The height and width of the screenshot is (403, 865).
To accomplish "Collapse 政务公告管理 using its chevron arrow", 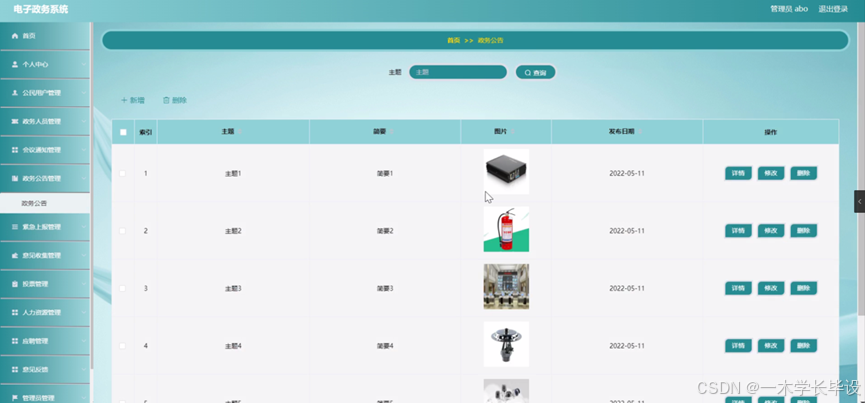I will 83,179.
